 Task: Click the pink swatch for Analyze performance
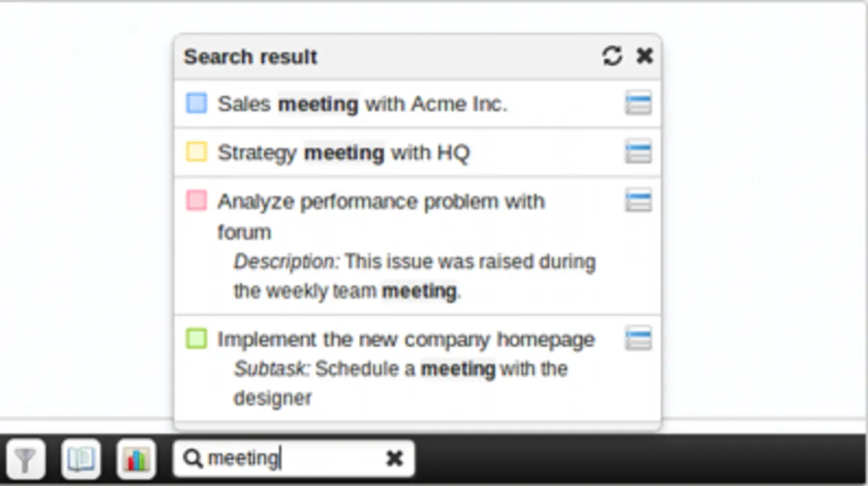pos(196,200)
